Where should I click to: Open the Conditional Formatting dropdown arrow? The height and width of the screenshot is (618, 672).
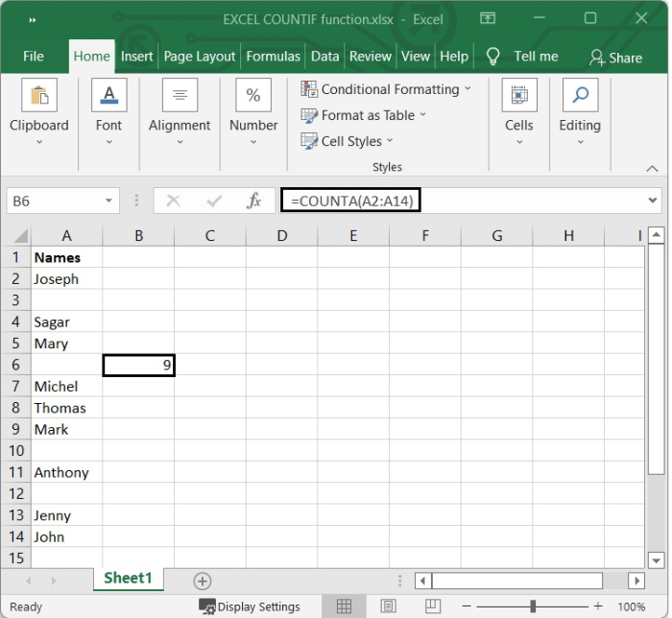click(468, 88)
